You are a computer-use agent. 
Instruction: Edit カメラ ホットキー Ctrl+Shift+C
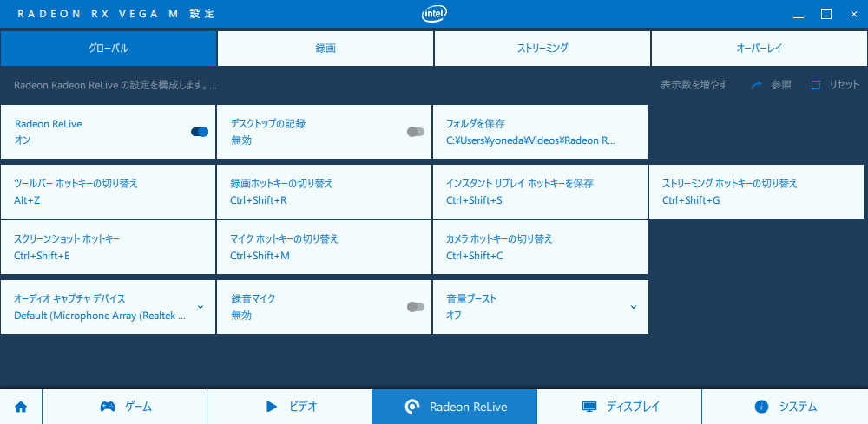(540, 247)
